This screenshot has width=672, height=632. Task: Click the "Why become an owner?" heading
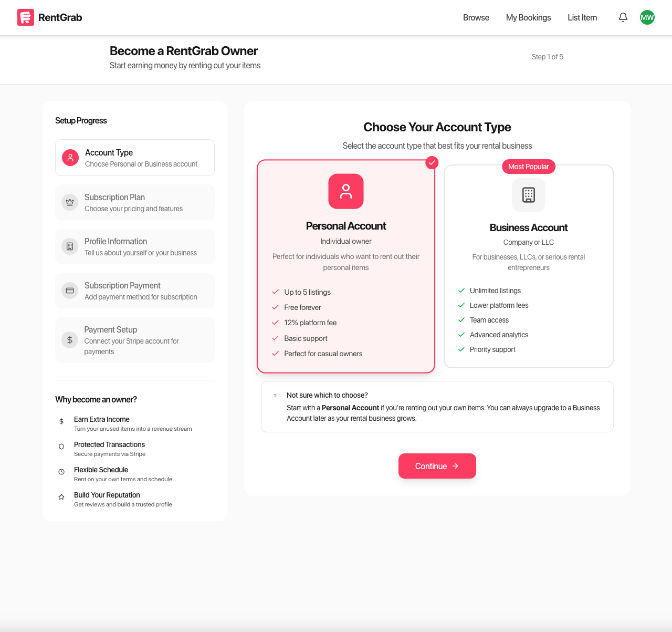pyautogui.click(x=96, y=399)
